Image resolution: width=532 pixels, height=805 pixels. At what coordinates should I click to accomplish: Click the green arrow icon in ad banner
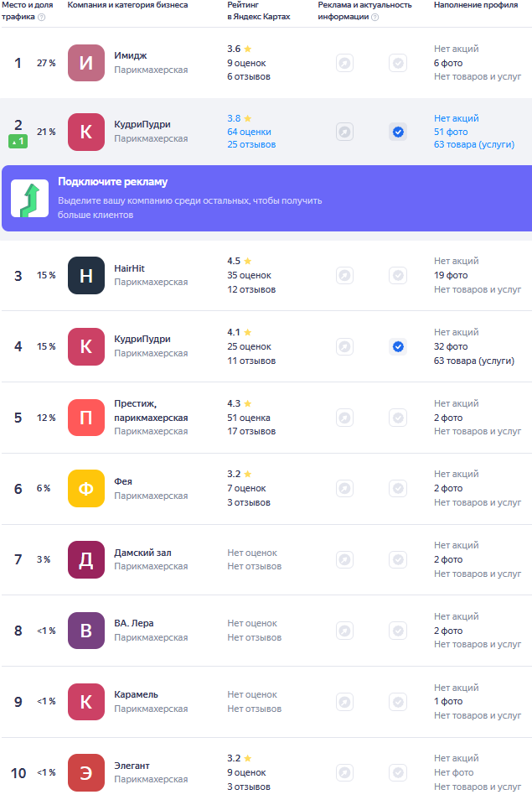(x=30, y=198)
